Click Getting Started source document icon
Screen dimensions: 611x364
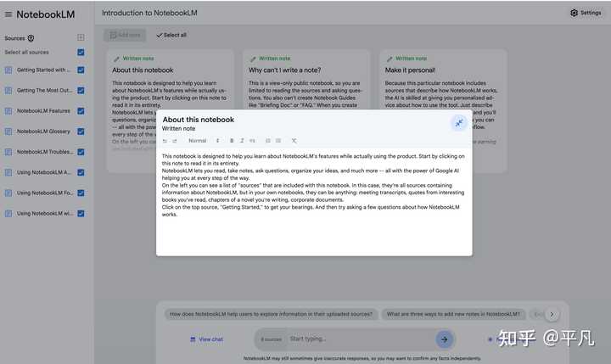(8, 70)
